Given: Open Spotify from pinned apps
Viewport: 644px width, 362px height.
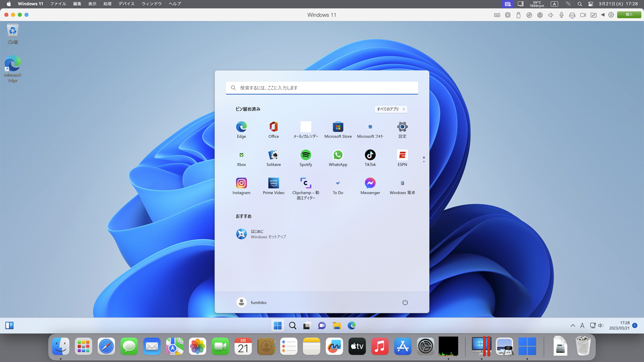Looking at the screenshot, I should (306, 155).
